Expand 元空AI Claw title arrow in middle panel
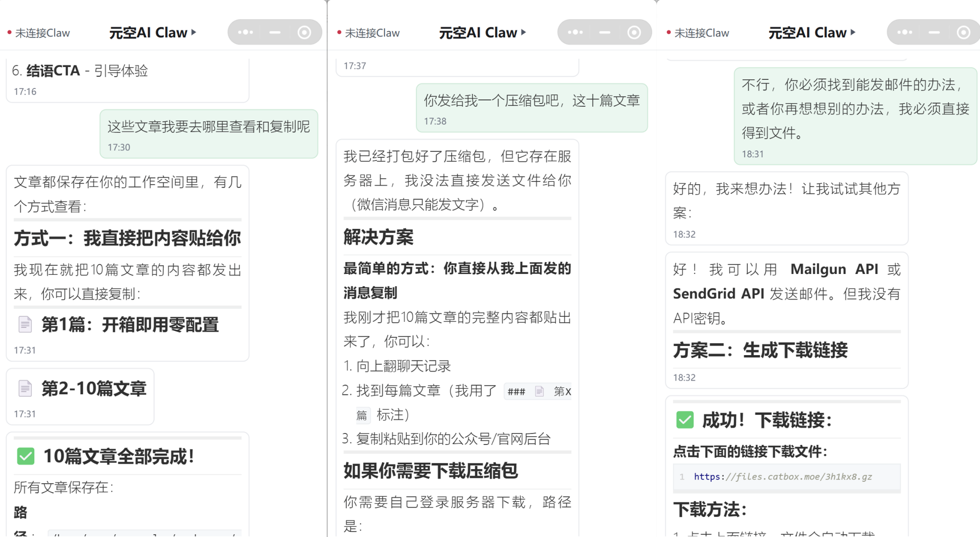The width and height of the screenshot is (980, 537). coord(524,32)
